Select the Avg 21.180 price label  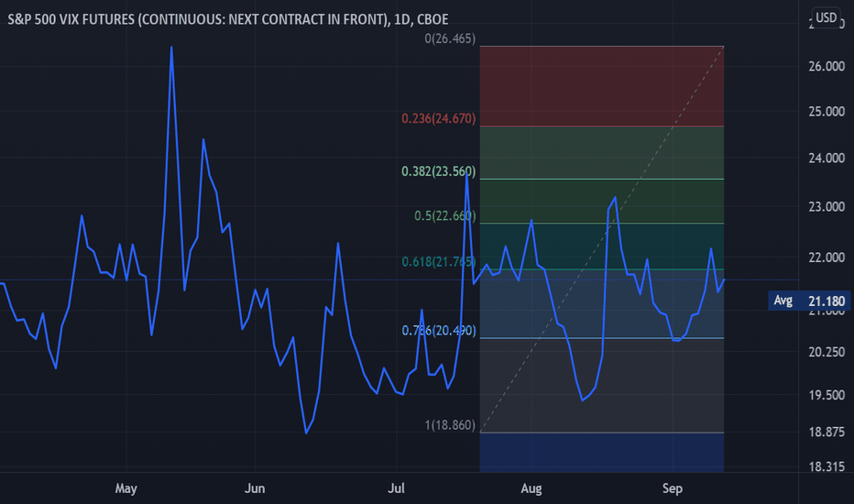pos(809,301)
